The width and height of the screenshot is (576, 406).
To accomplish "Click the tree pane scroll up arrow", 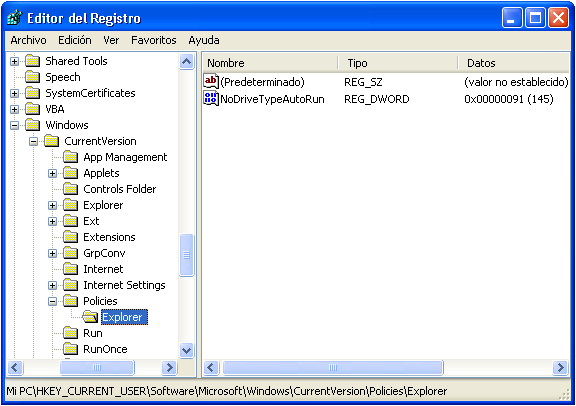I will 187,61.
